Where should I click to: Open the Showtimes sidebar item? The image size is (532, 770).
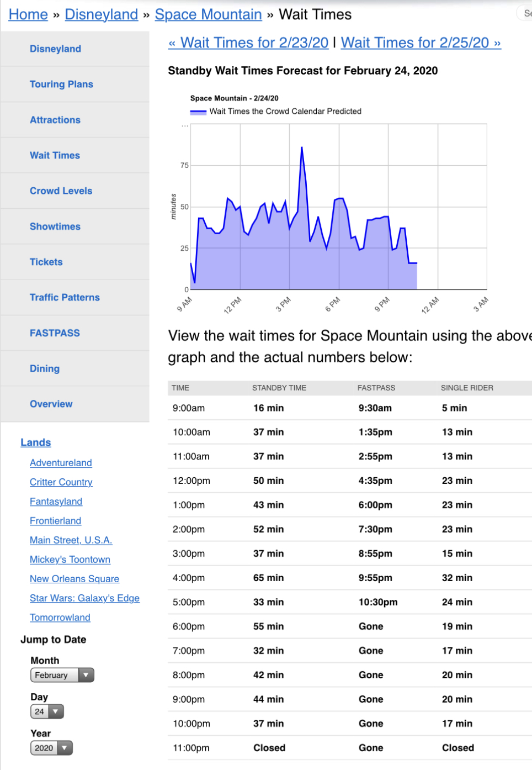[x=55, y=226]
